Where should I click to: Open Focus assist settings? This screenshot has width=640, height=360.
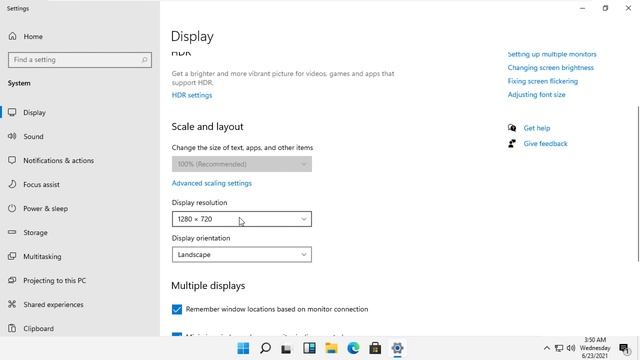(41, 184)
